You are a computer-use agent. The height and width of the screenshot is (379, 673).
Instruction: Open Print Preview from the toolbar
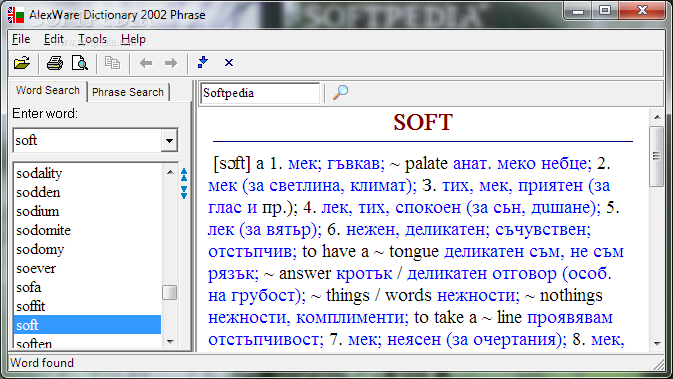[80, 63]
